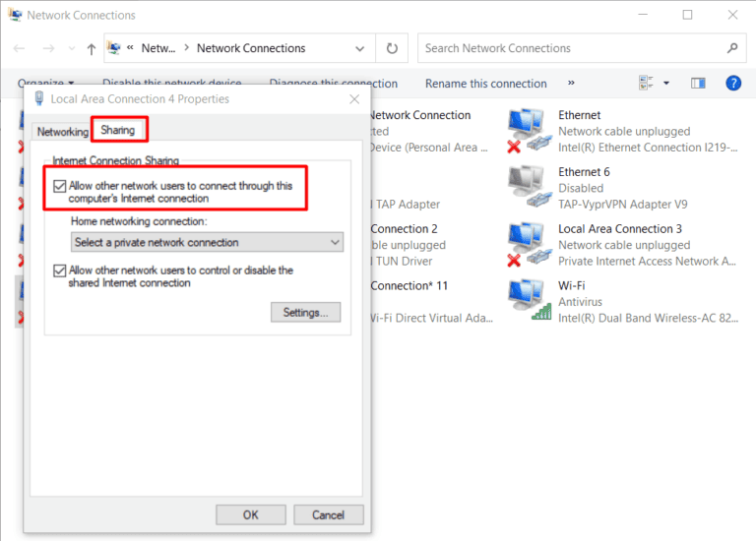Select the Sharing tab
The width and height of the screenshot is (756, 541).
click(x=118, y=130)
